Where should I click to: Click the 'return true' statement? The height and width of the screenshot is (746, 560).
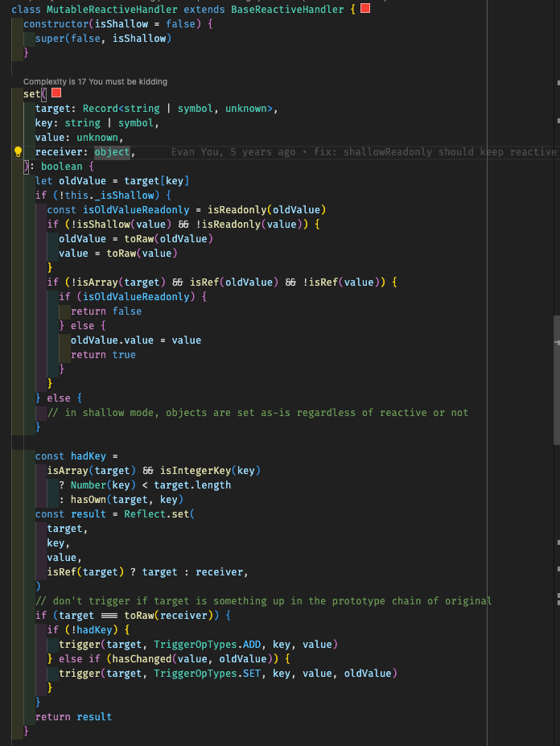point(103,354)
